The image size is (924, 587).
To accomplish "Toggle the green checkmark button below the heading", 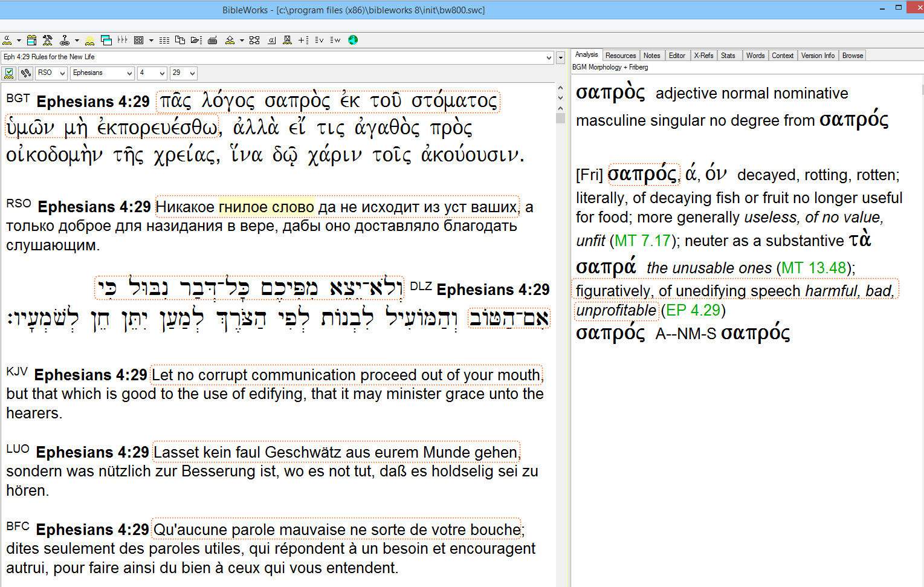I will click(9, 73).
